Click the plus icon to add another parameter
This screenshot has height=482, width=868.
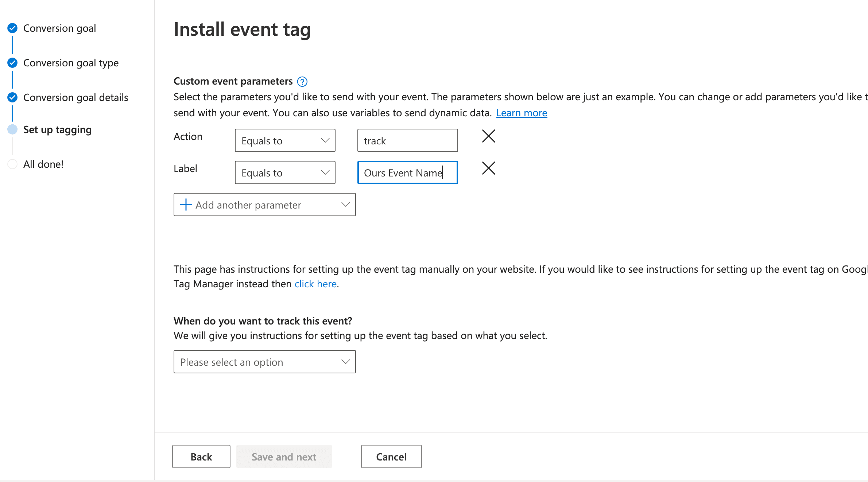pyautogui.click(x=186, y=205)
